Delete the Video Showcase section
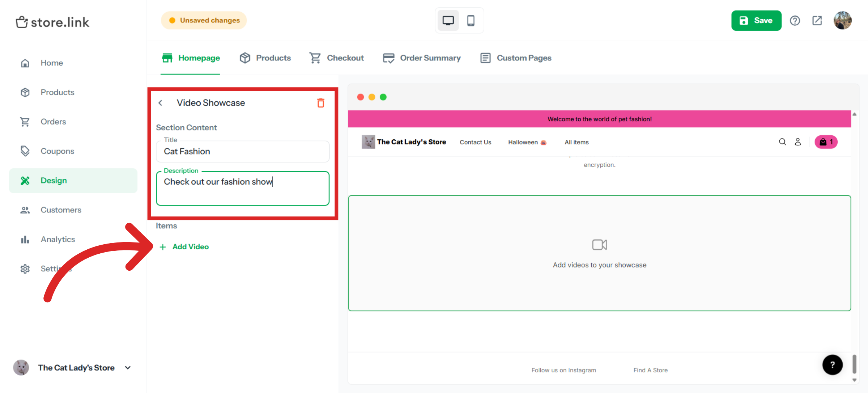 pyautogui.click(x=321, y=103)
